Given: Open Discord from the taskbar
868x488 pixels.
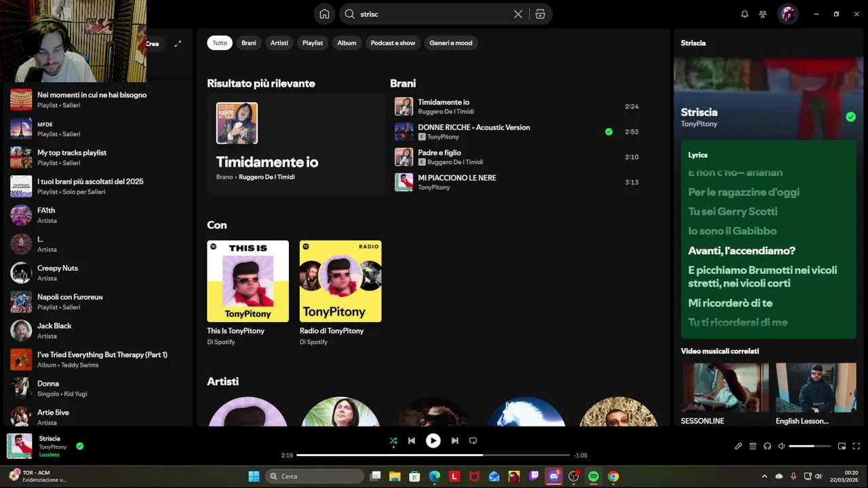Looking at the screenshot, I should coord(554,476).
